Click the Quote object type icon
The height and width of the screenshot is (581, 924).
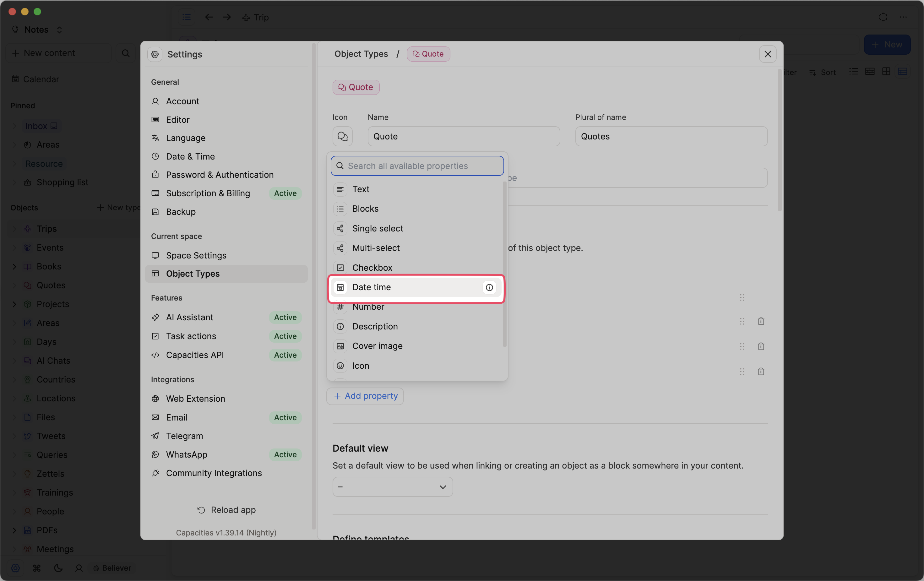point(343,136)
